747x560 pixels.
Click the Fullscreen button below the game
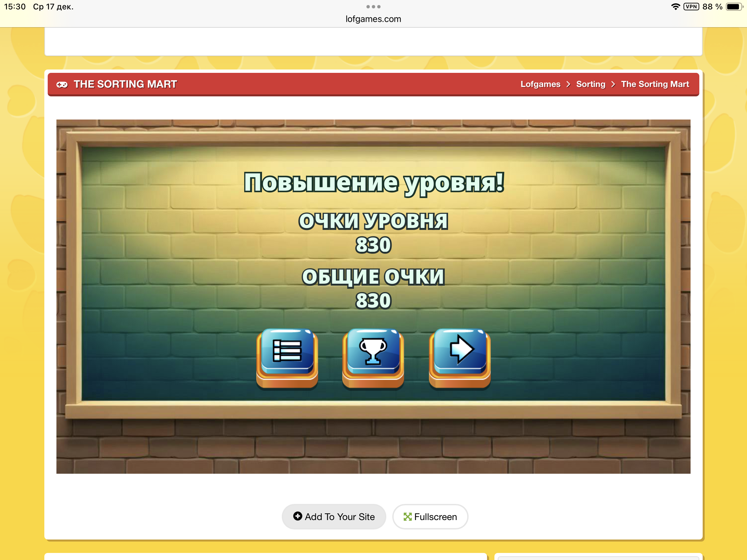tap(430, 516)
